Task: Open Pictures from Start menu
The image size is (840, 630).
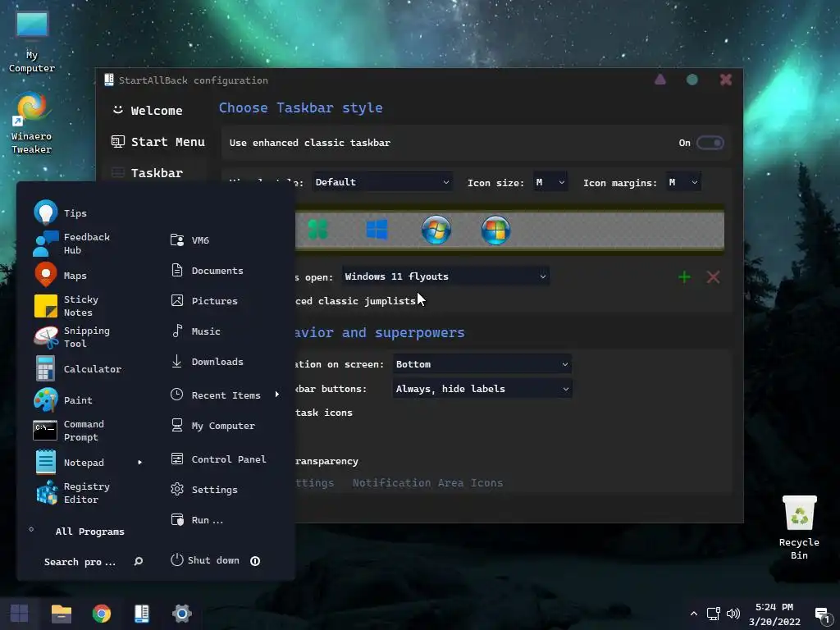Action: tap(204, 300)
